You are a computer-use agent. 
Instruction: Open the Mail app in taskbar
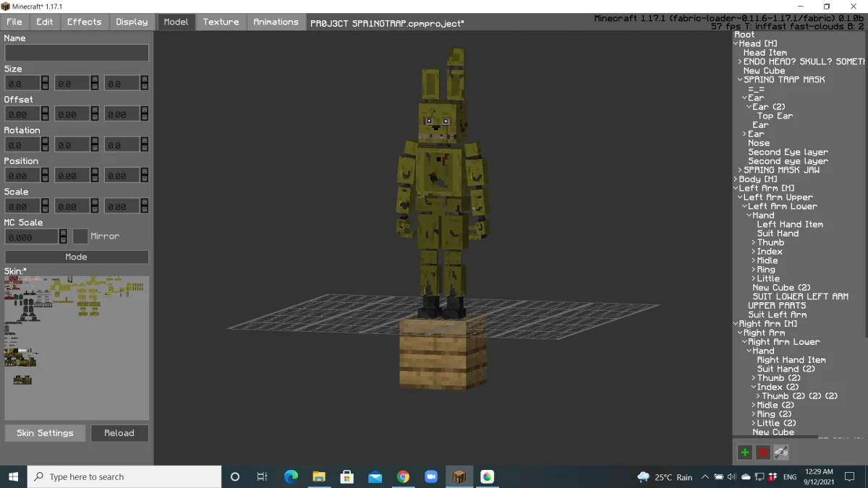coord(375,476)
